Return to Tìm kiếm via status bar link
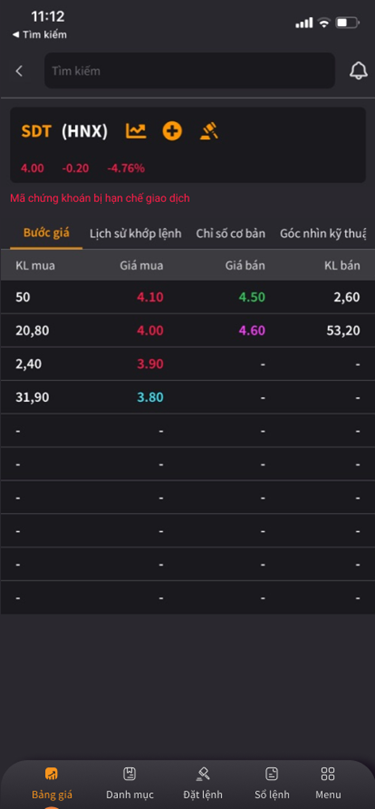Viewport: 375px width, 809px height. pos(40,35)
